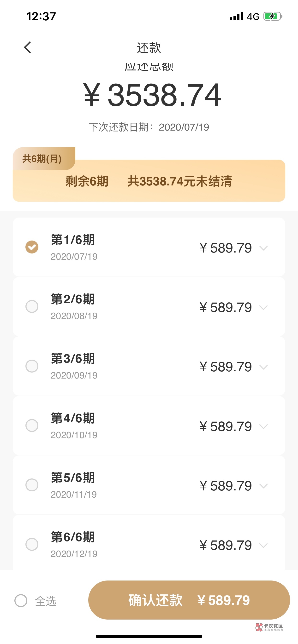Expand details chevron for 第6/6期
This screenshot has height=644, width=298.
click(263, 546)
